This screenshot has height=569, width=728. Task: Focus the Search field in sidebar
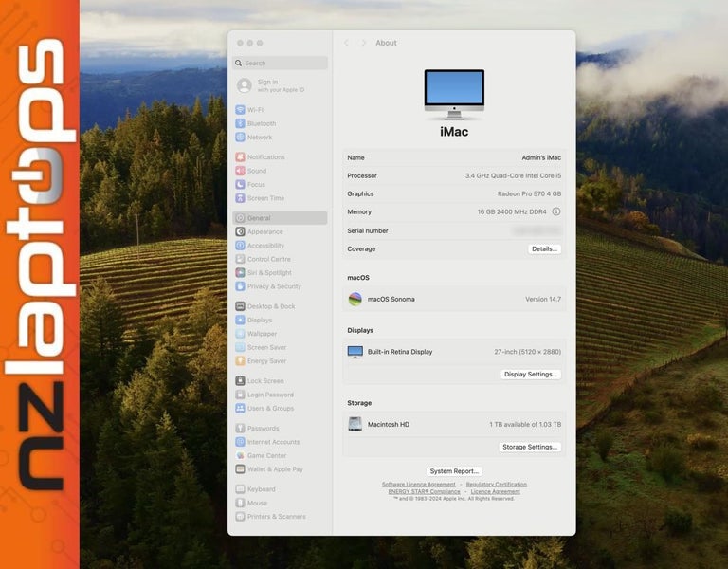click(x=280, y=63)
